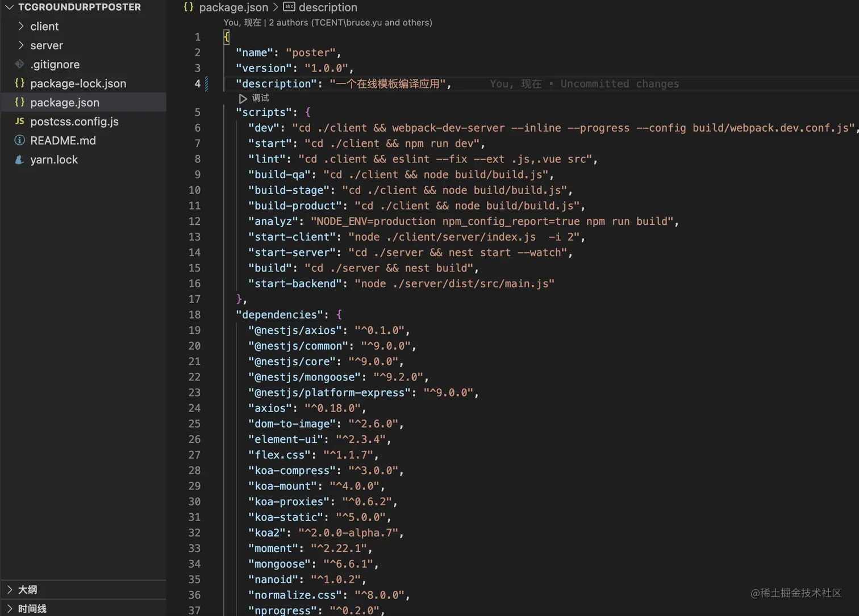Expand the 大纲 outline panel
Viewport: 859px width, 616px height.
9,589
